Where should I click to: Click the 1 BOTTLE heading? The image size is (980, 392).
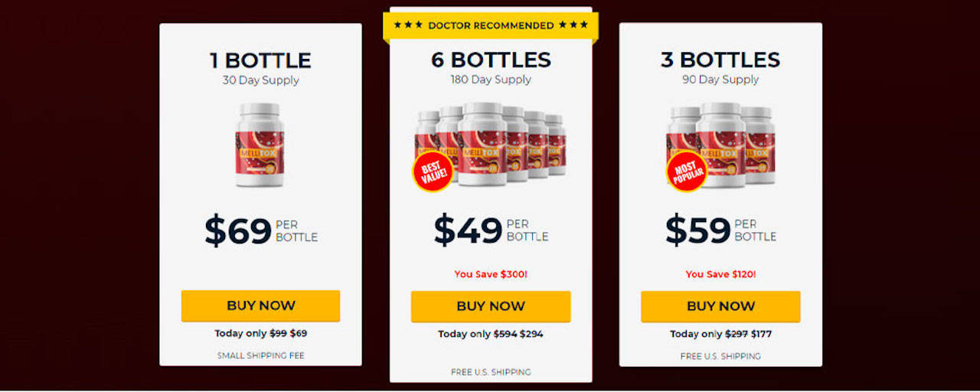point(260,60)
